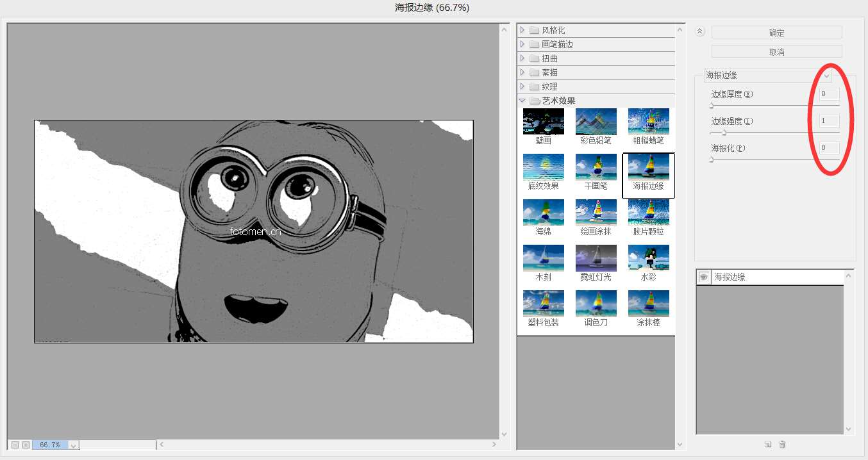Screen dimensions: 868x460
Task: Zoom in the preview with plus button
Action: (x=26, y=445)
